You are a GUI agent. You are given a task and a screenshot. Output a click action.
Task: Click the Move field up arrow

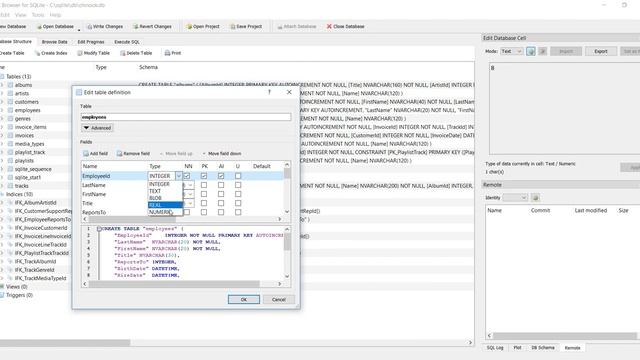[162, 153]
